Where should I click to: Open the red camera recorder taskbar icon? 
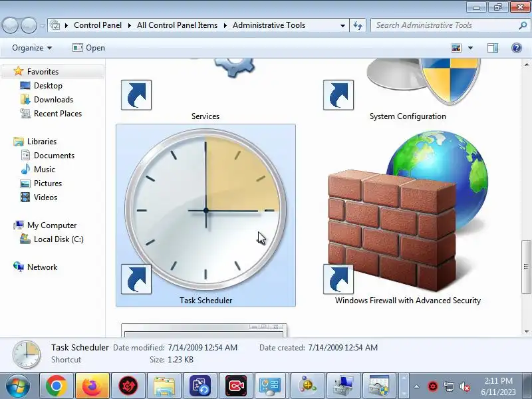pyautogui.click(x=236, y=386)
